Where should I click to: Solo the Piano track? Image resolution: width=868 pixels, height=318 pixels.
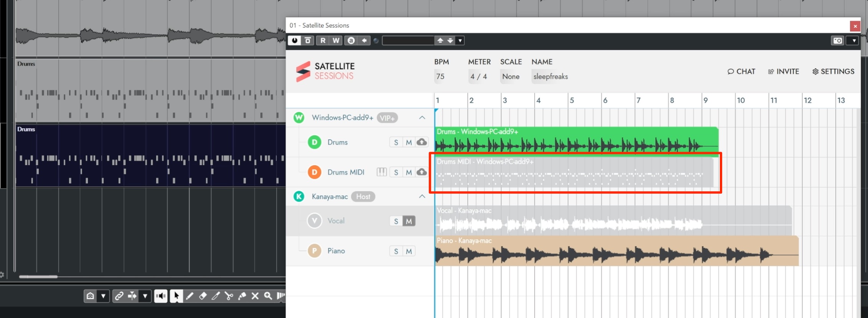coord(396,251)
